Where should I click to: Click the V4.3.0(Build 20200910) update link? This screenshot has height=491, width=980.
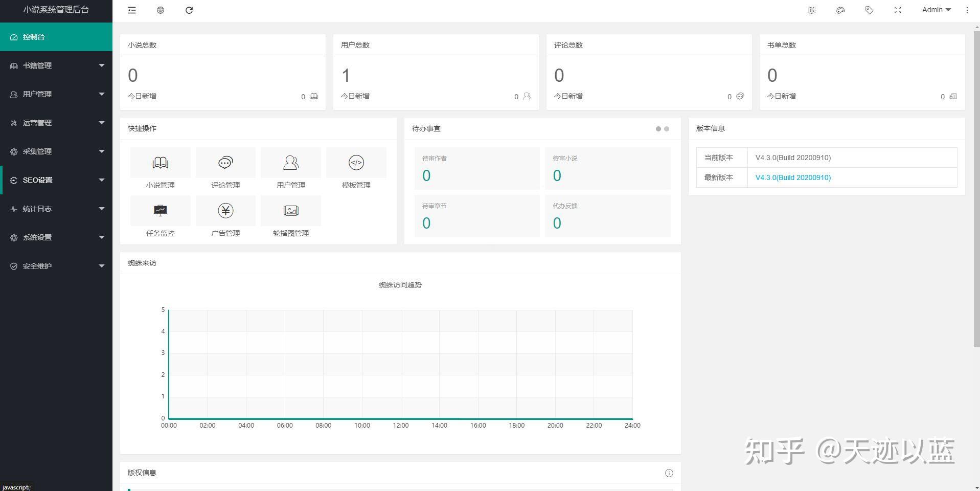click(792, 177)
